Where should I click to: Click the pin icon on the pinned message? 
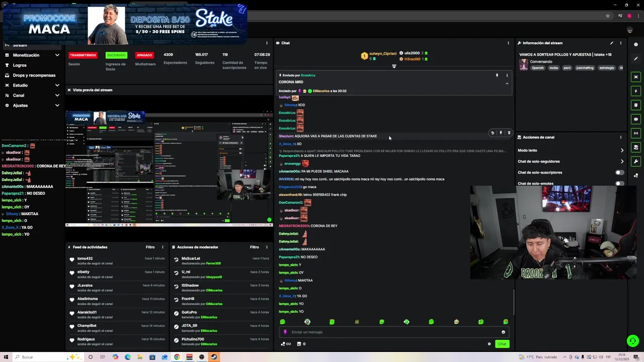497,75
